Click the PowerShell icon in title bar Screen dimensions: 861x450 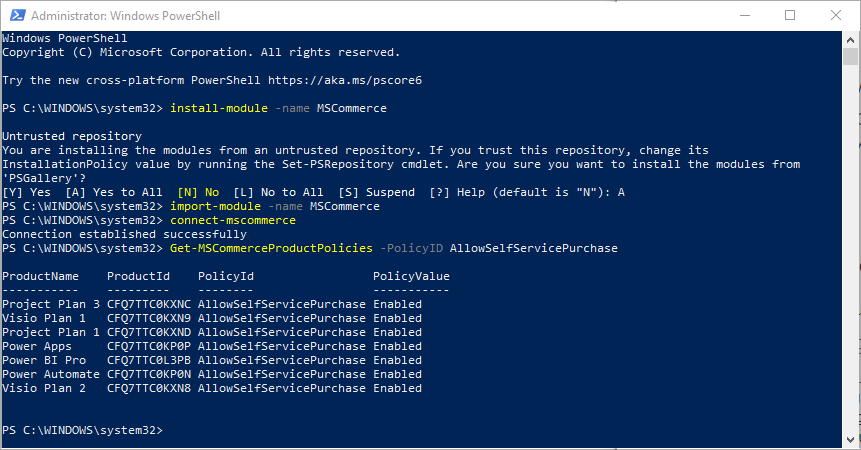[x=18, y=15]
